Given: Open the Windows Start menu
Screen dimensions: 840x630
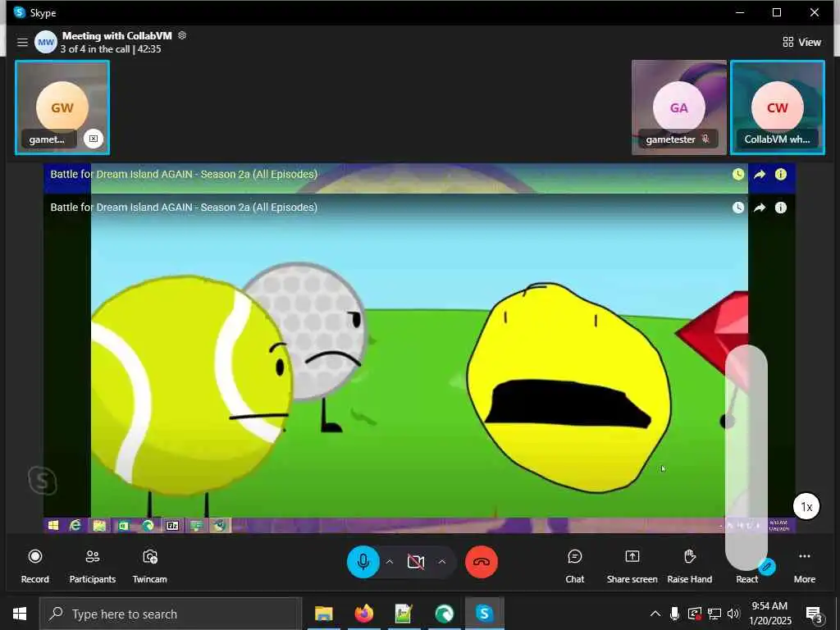Looking at the screenshot, I should pos(20,614).
